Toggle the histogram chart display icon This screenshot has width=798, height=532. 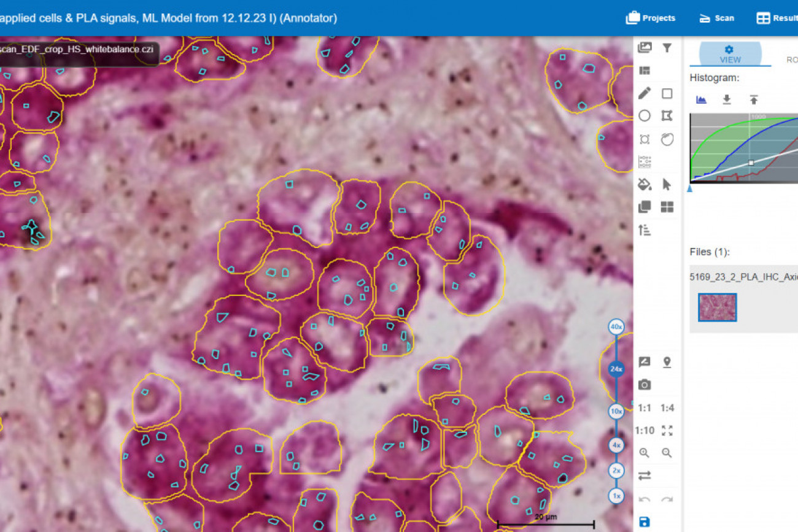[x=701, y=99]
